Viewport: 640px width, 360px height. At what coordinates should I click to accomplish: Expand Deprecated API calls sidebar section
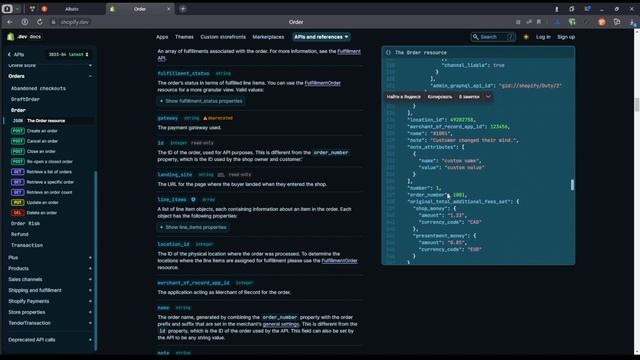click(x=90, y=340)
